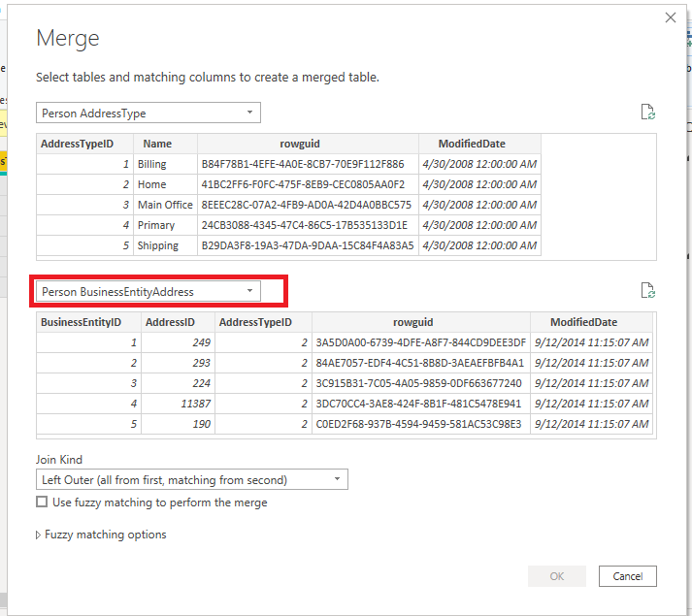The width and height of the screenshot is (692, 616).
Task: Click refresh preview icon for first table
Action: (647, 113)
